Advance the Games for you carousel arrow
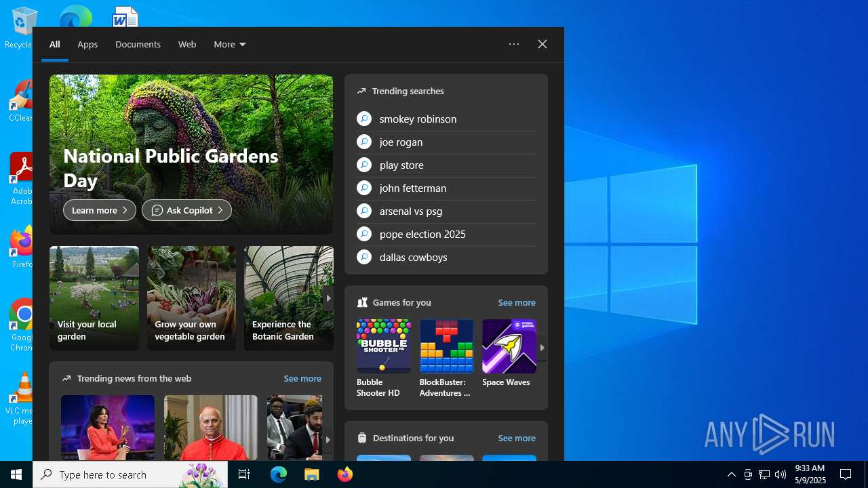868x488 pixels. [542, 348]
